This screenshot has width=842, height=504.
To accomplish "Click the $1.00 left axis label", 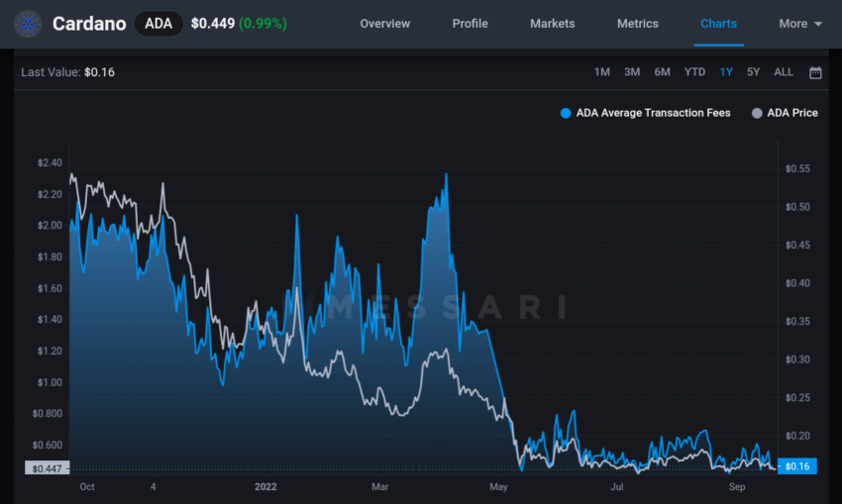I will 50,382.
